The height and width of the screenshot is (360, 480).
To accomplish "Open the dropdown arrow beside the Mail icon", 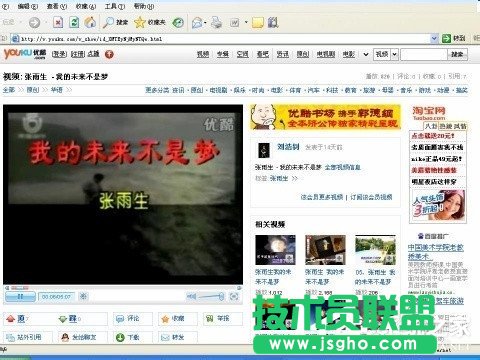I will click(x=205, y=23).
